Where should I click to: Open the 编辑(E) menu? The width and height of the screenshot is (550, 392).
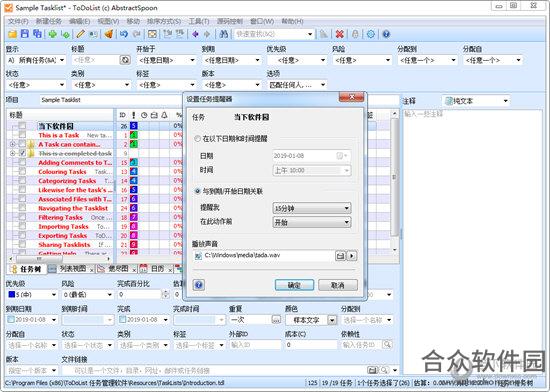coord(79,21)
